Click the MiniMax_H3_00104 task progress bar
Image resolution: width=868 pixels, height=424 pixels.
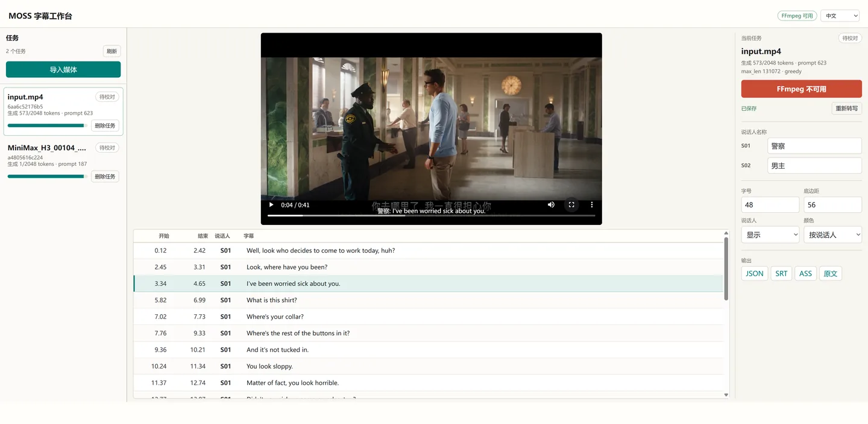point(47,176)
